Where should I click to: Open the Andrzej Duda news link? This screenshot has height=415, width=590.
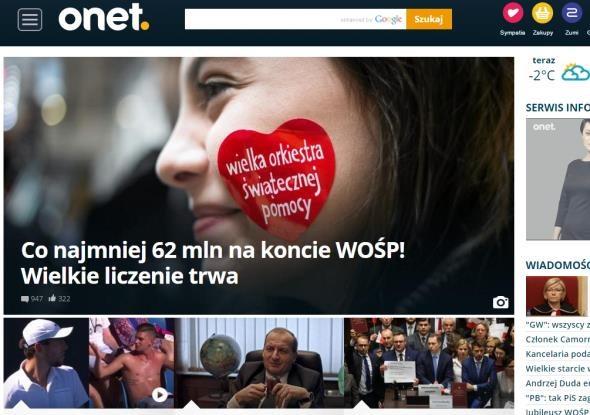(558, 383)
